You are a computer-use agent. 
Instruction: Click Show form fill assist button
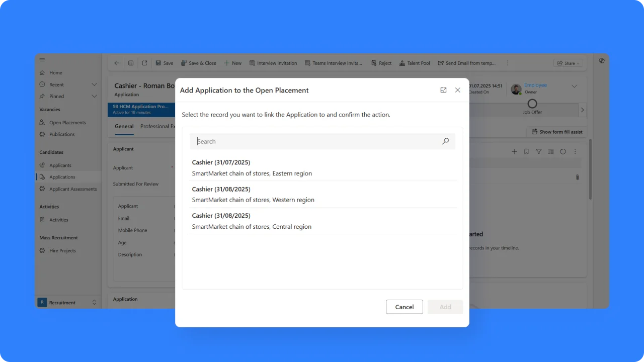click(556, 132)
